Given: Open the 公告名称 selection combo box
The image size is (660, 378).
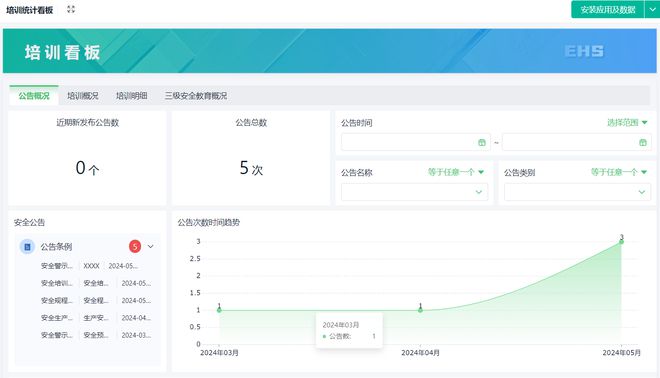Looking at the screenshot, I should pyautogui.click(x=414, y=192).
